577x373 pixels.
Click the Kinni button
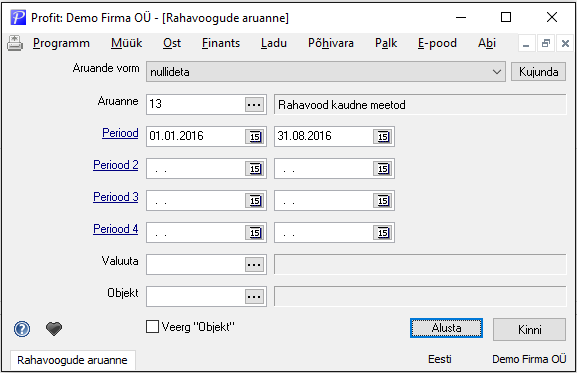530,329
